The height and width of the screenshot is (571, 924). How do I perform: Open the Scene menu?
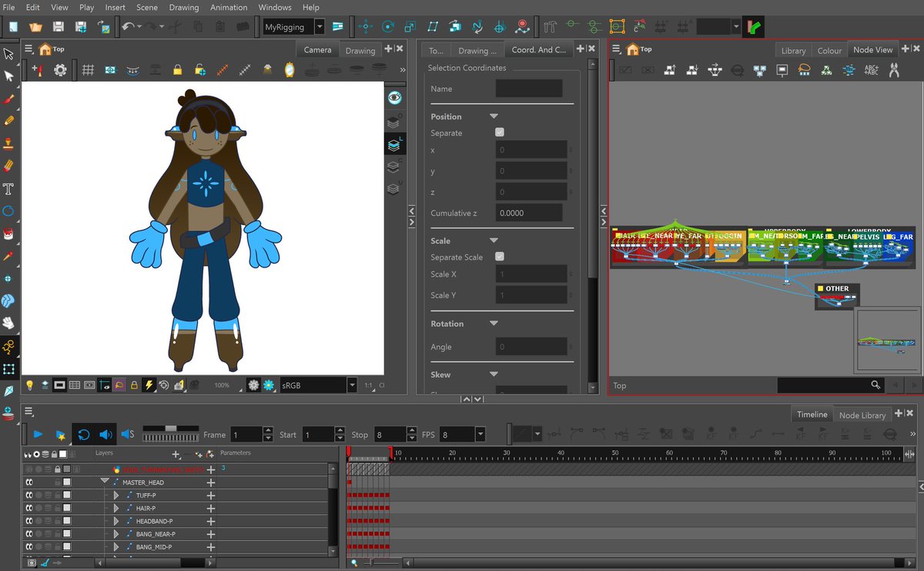[x=147, y=7]
